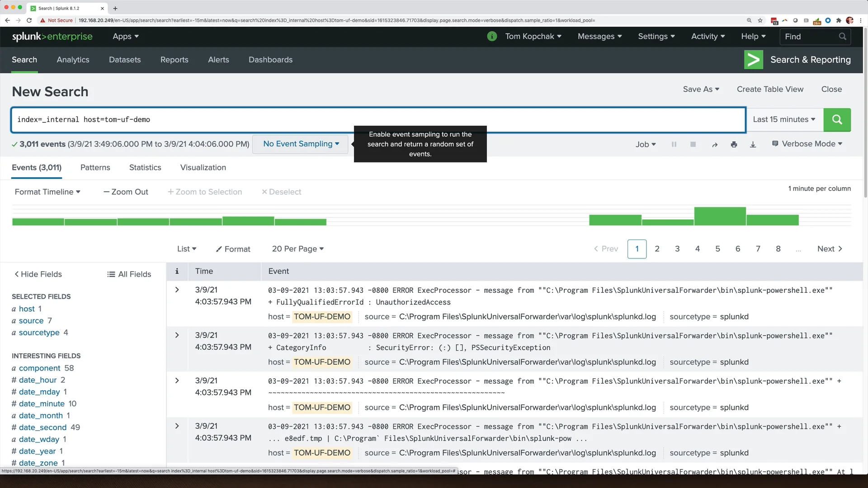
Task: Open the Search & Reporting app icon
Action: pos(753,60)
